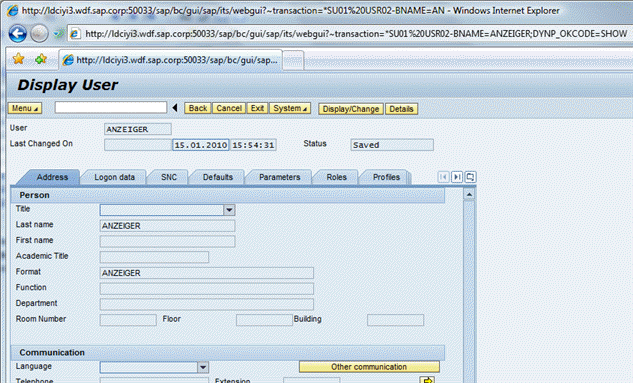Click the Status field Saved
Image resolution: width=633 pixels, height=383 pixels.
click(392, 145)
